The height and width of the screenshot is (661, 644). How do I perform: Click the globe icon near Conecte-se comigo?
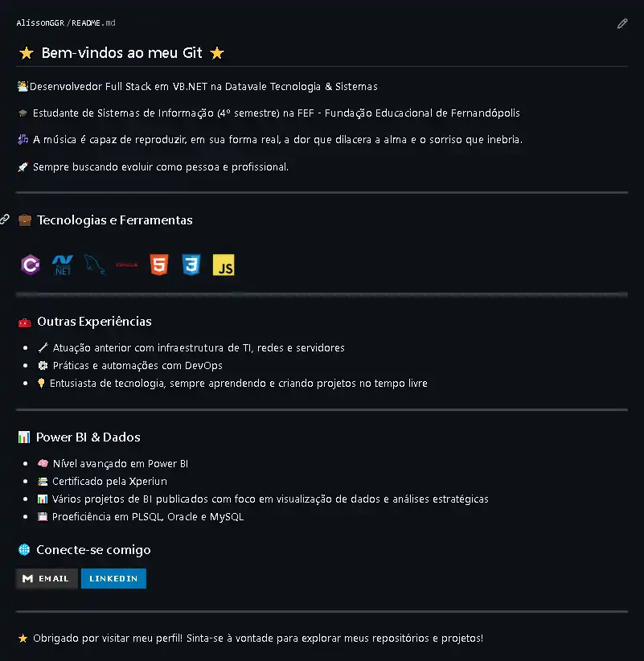(x=24, y=550)
